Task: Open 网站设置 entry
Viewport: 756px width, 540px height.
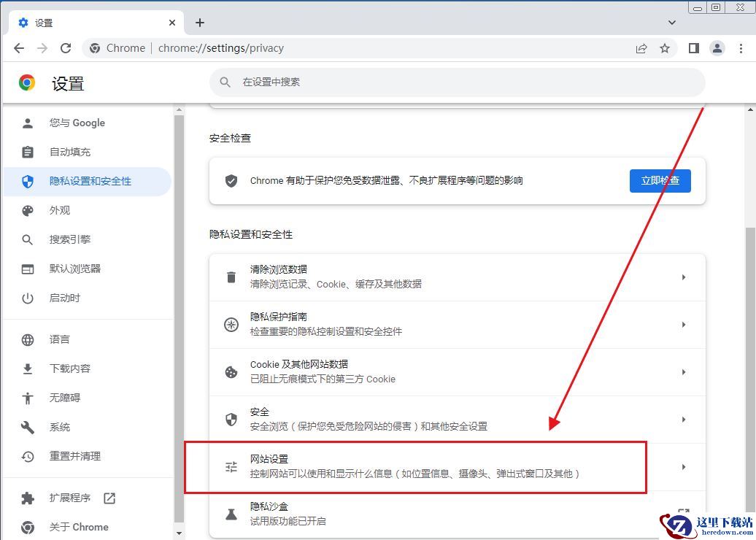Action: (x=414, y=466)
